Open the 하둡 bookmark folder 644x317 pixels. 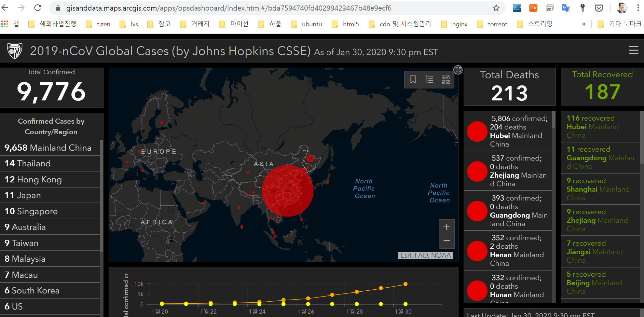click(x=270, y=24)
